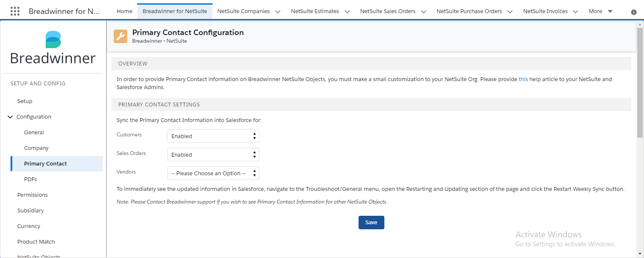The image size is (644, 258).
Task: Save the primary contact settings
Action: point(371,223)
